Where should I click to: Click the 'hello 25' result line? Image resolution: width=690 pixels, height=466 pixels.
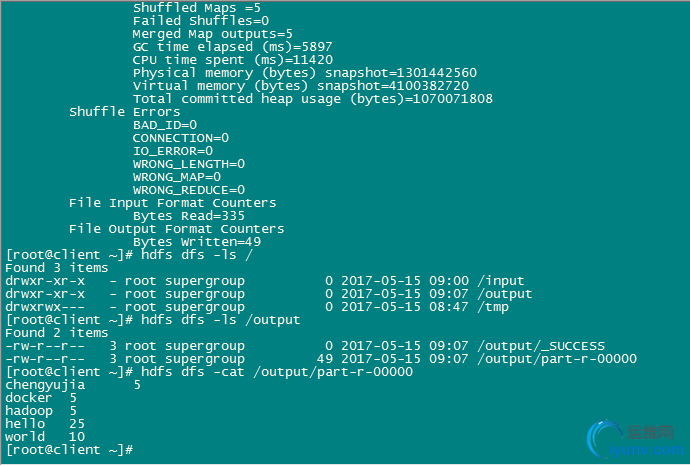pos(45,424)
